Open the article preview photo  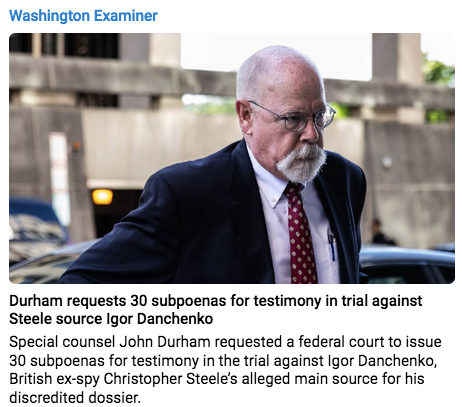(x=232, y=158)
